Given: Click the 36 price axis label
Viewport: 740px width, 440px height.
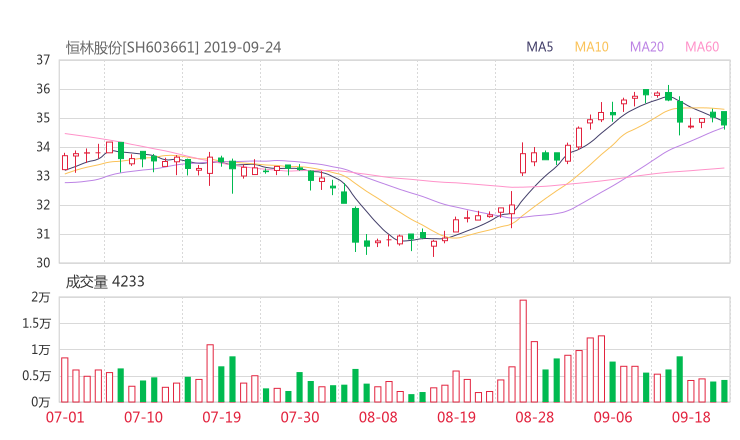Looking at the screenshot, I should tap(43, 89).
